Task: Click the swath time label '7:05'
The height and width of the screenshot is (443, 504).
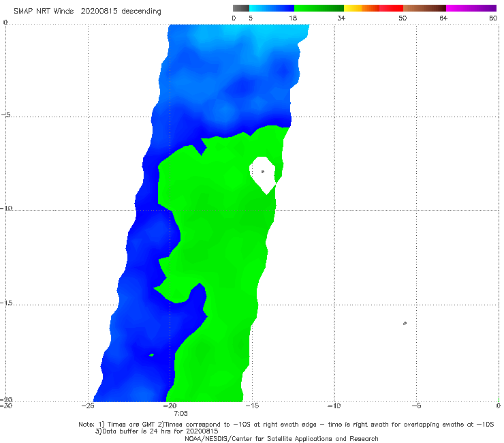Action: pyautogui.click(x=180, y=414)
